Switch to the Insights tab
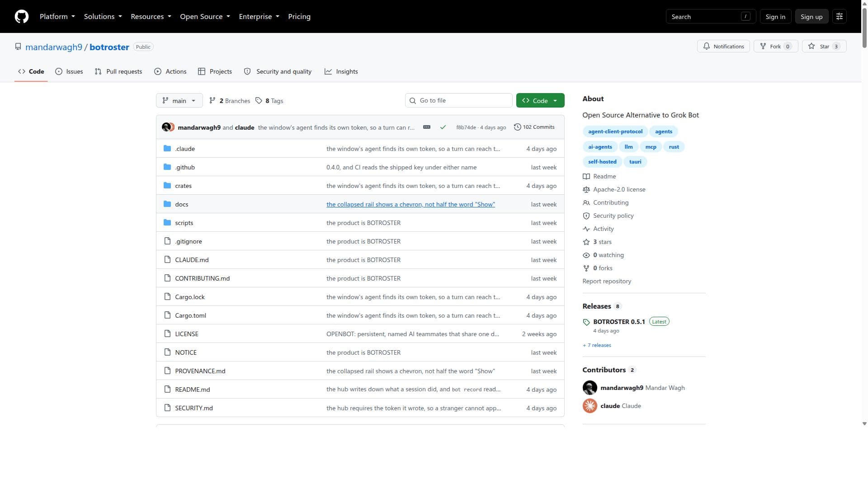Screen dimensions: 868x488 point(341,71)
